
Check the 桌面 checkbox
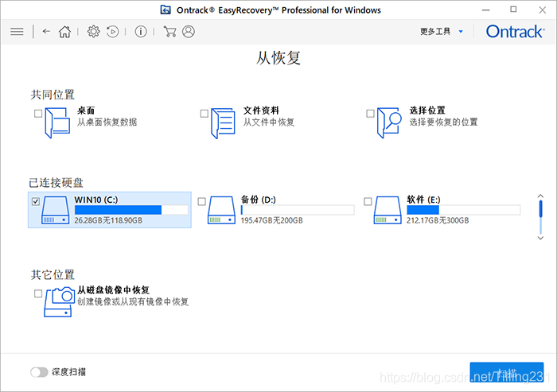38,114
